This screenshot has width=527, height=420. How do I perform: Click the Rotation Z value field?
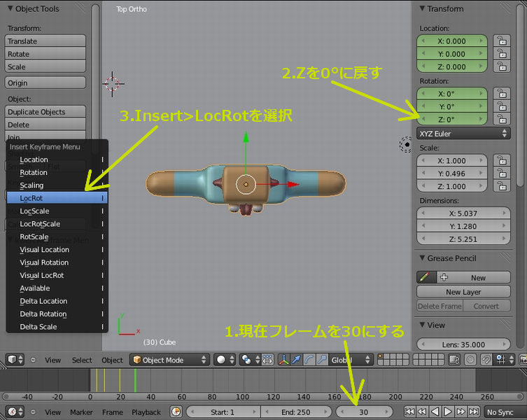(x=451, y=119)
